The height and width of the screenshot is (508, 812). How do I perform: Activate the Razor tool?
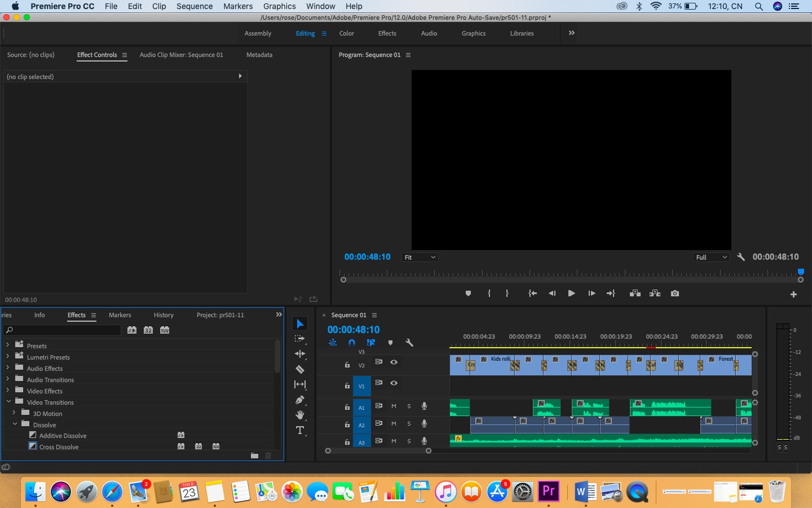tap(300, 369)
